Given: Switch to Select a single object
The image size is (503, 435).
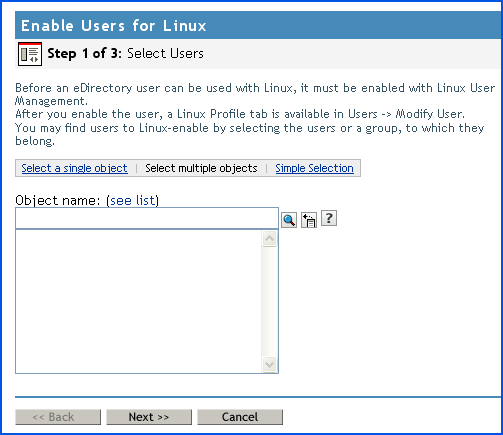Looking at the screenshot, I should click(x=74, y=168).
